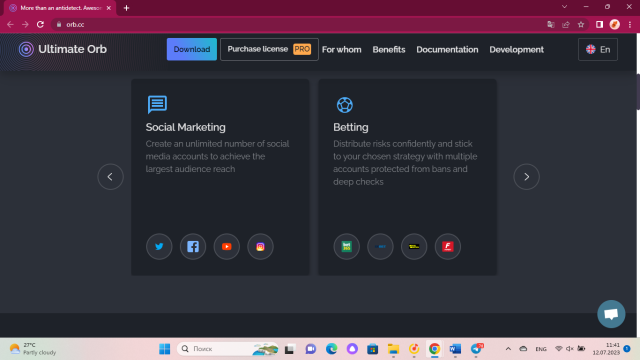The height and width of the screenshot is (360, 640).
Task: Click the Ultimate Orb logo
Action: point(62,49)
